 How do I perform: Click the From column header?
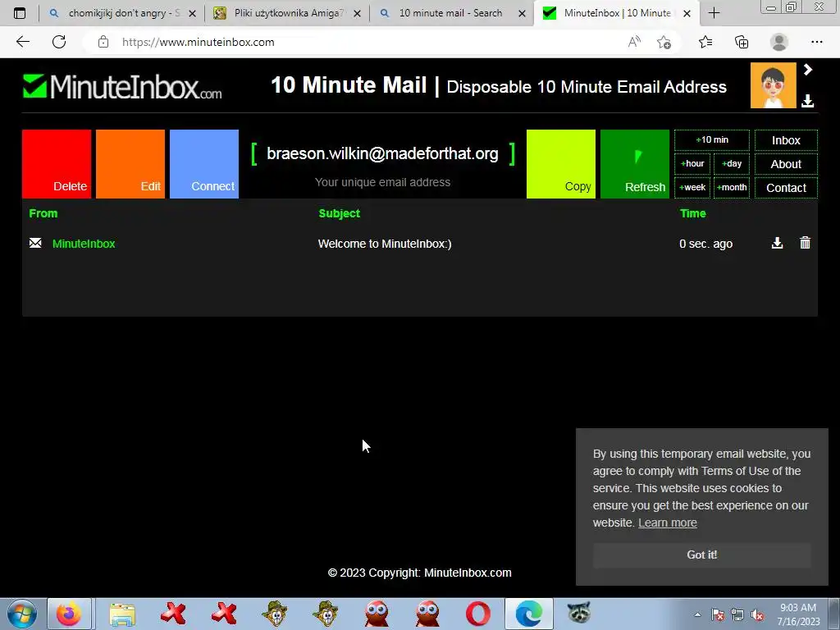[x=43, y=213]
